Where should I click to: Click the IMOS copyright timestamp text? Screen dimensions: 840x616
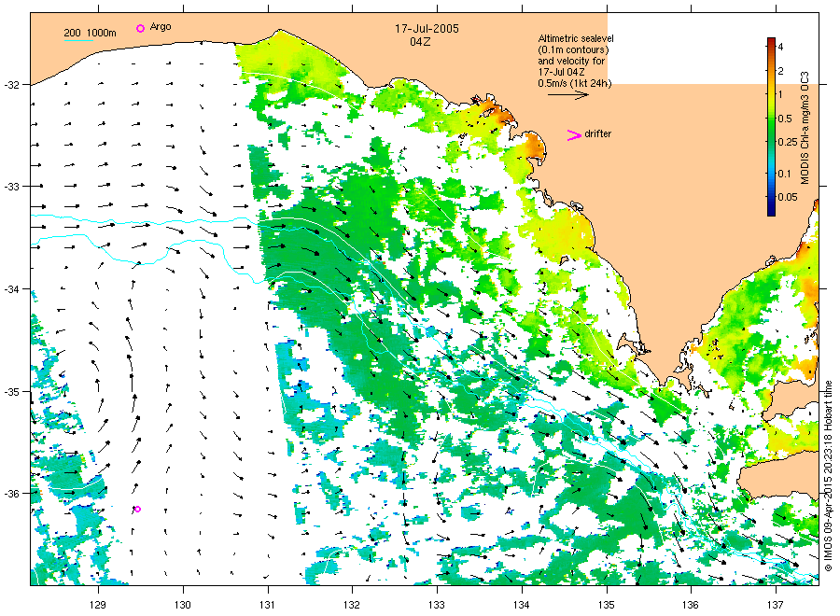click(x=828, y=476)
